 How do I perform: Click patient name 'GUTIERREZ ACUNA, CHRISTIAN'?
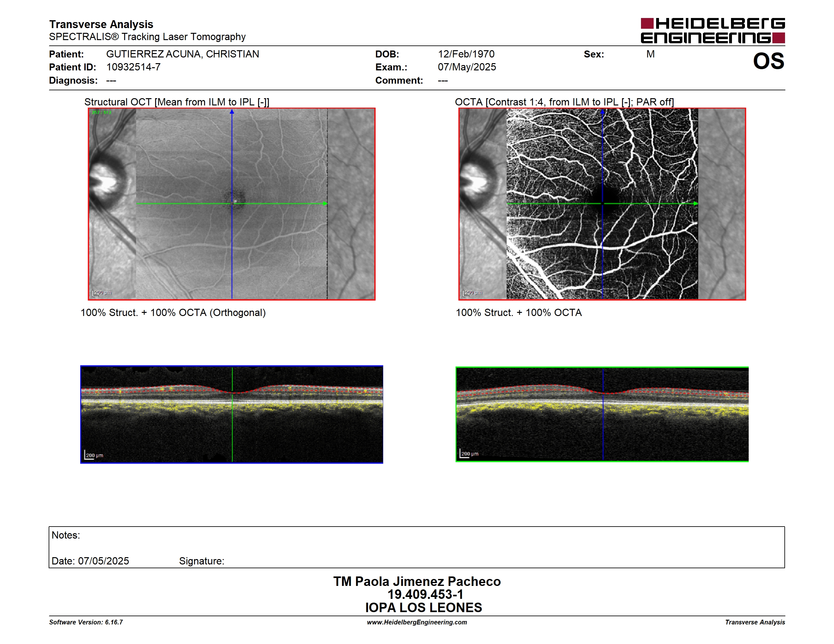183,54
